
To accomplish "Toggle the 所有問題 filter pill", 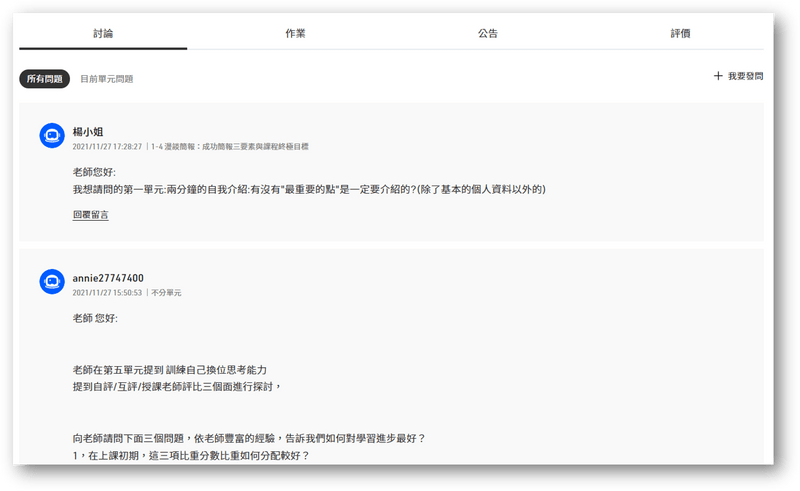I will point(44,79).
